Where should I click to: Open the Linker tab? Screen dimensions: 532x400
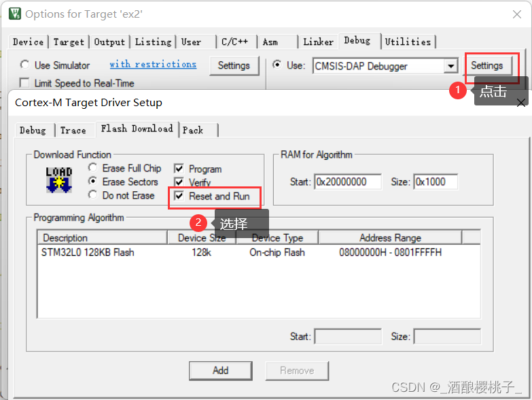point(318,42)
